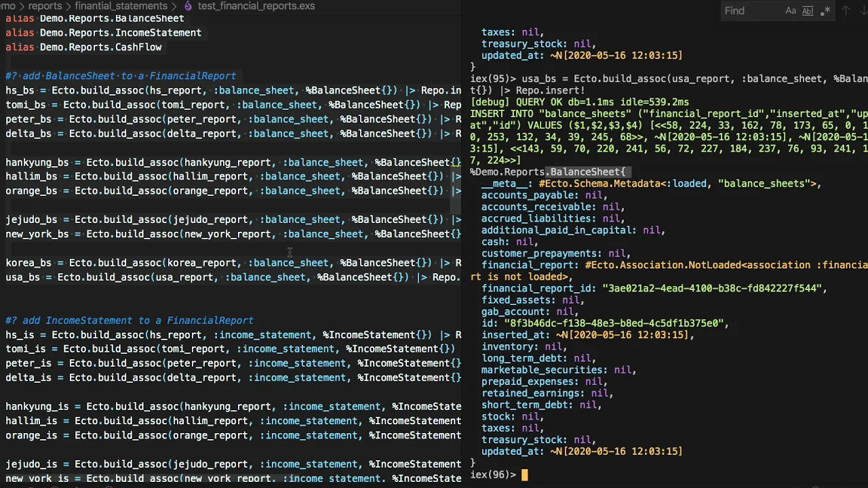Place cursor on the jejudo_is assignment line
The height and width of the screenshot is (488, 868).
pyautogui.click(x=233, y=464)
